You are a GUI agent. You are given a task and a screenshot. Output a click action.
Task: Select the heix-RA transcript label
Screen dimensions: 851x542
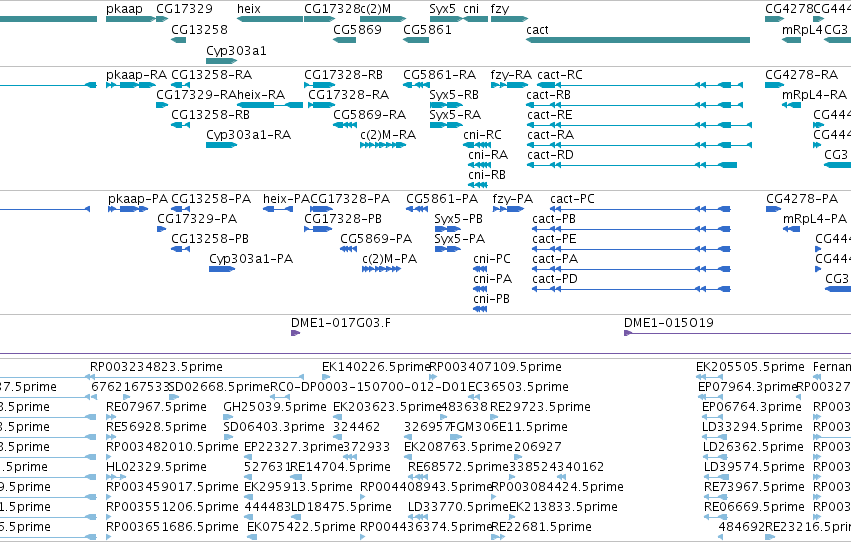point(261,95)
